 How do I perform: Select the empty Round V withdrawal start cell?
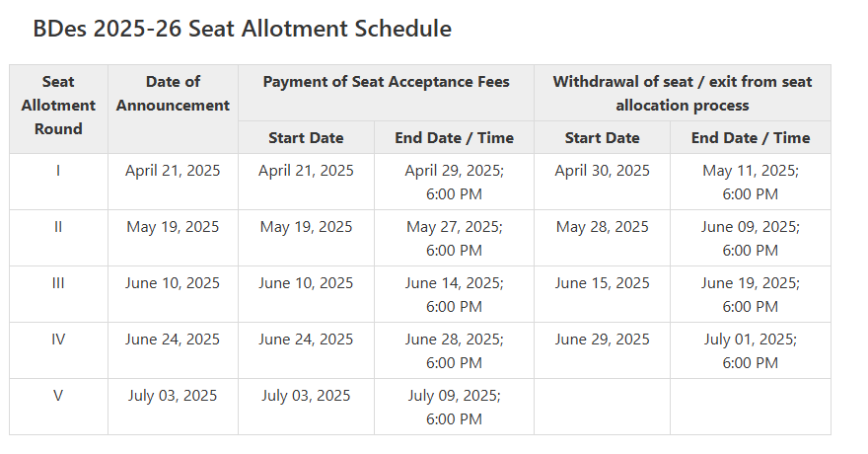coord(602,407)
